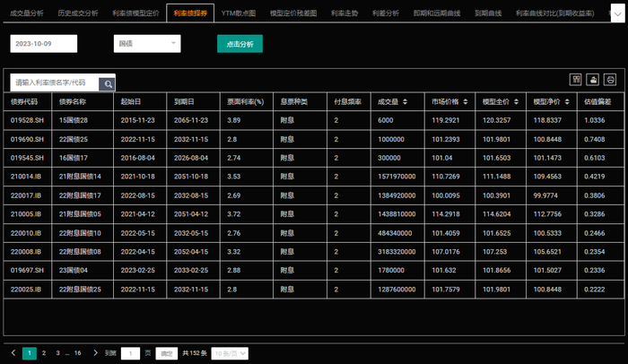Open the 国债 bond type dropdown

(147, 44)
